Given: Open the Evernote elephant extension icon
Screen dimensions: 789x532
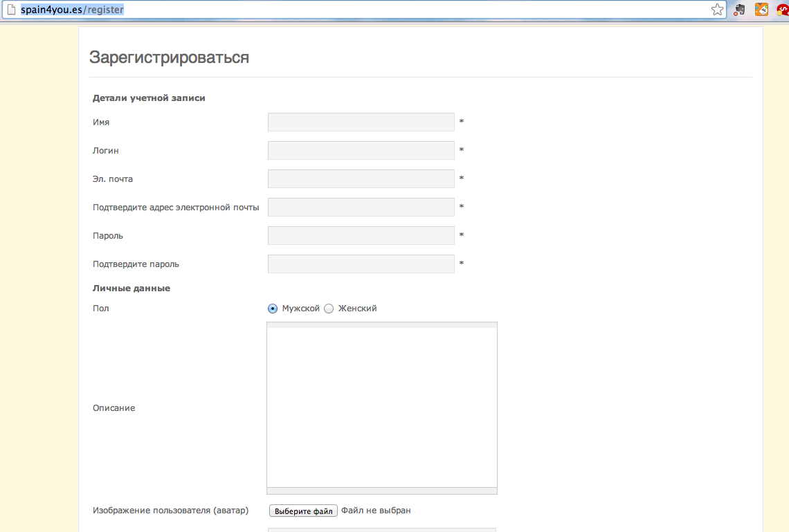Looking at the screenshot, I should coord(739,10).
